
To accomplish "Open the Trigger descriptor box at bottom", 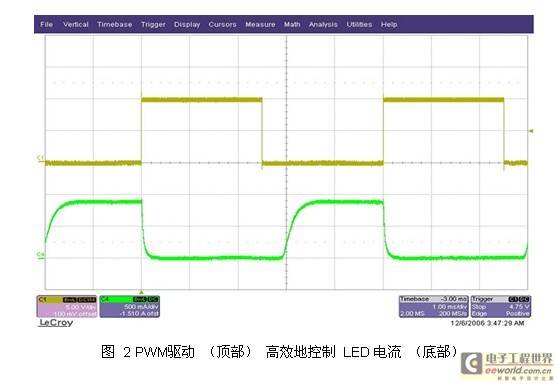I will point(500,306).
